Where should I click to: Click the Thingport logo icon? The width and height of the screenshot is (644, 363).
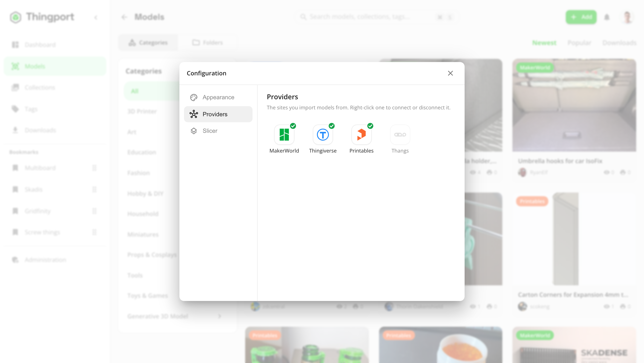(x=15, y=17)
